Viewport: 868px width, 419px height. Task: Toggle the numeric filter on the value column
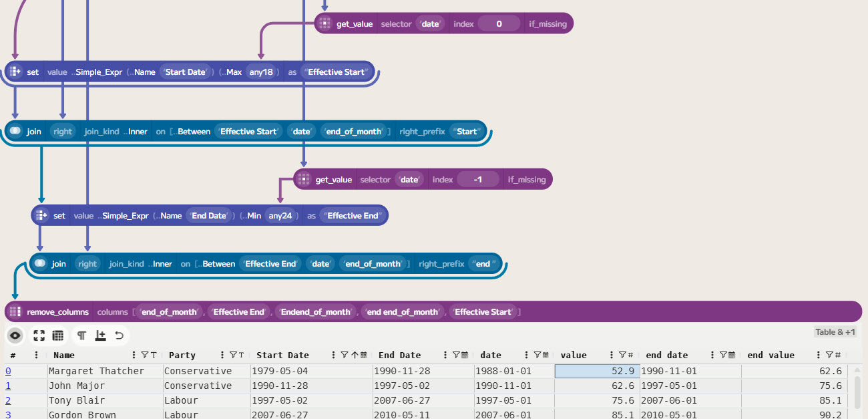pos(622,355)
